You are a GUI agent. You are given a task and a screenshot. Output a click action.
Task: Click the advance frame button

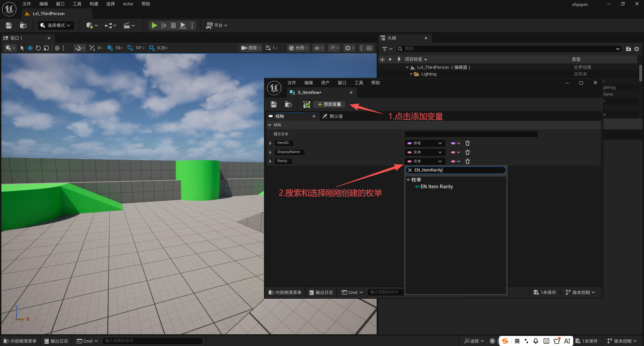(164, 26)
